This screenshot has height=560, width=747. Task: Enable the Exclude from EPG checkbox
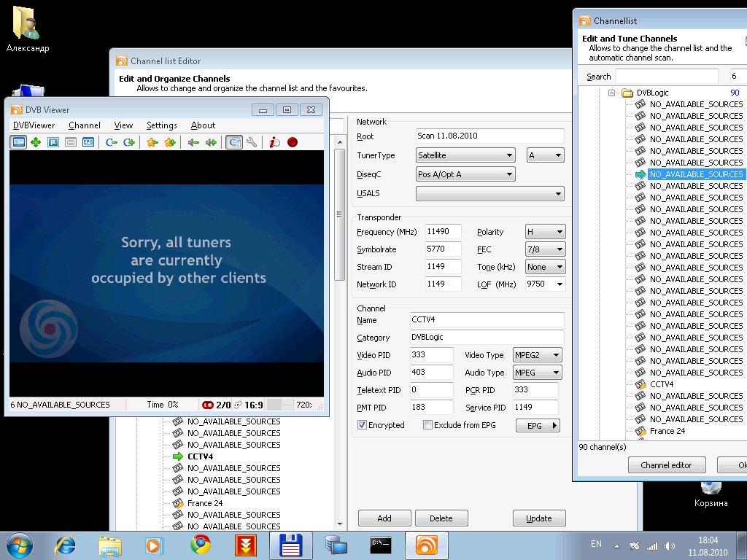427,425
